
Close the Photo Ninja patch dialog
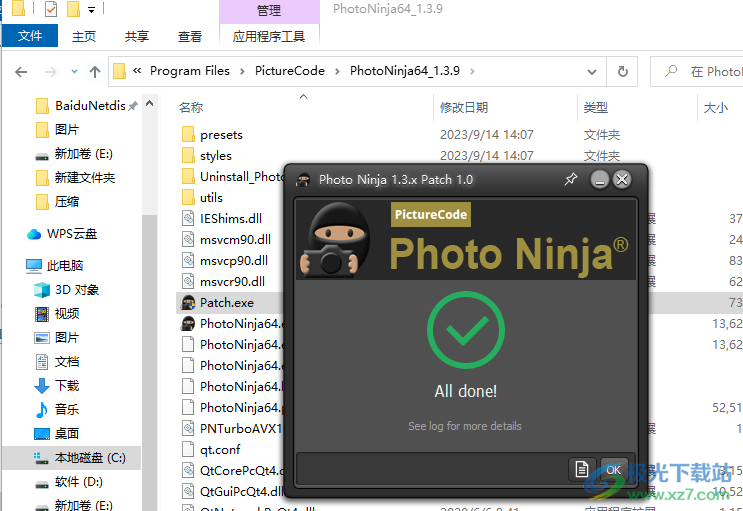[622, 180]
